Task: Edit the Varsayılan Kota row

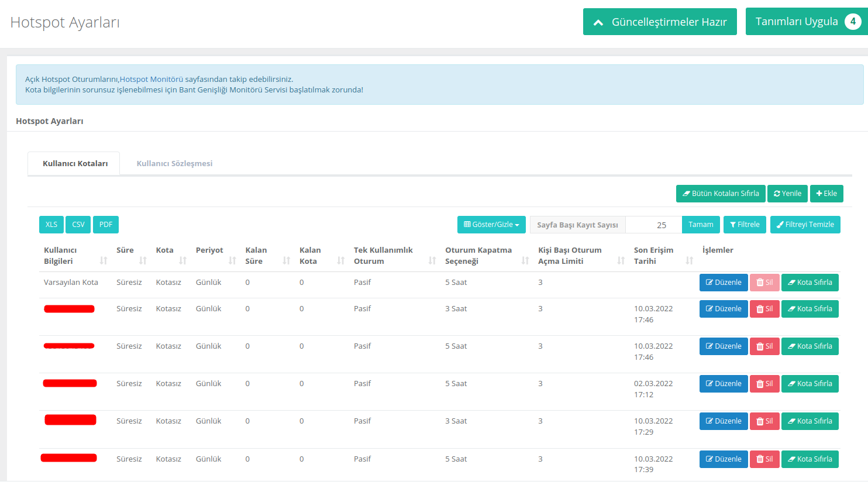Action: coord(724,283)
